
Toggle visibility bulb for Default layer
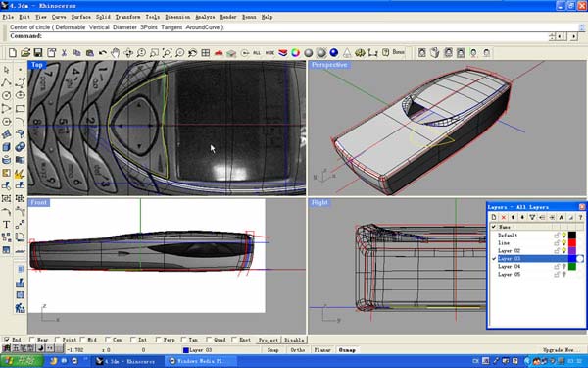tap(563, 236)
